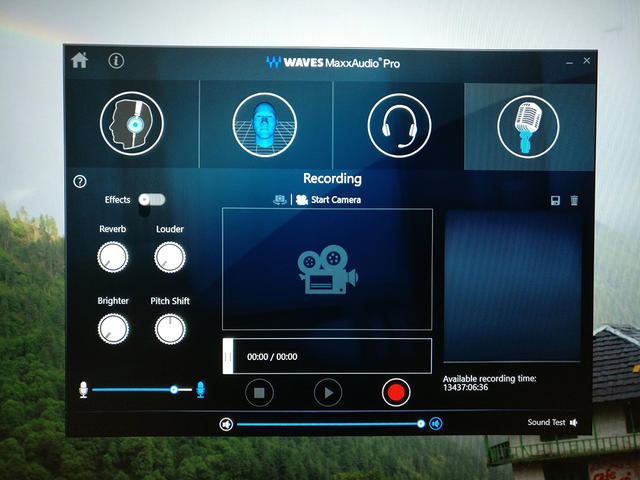
Task: Save the recording with the floppy disk icon
Action: [555, 200]
